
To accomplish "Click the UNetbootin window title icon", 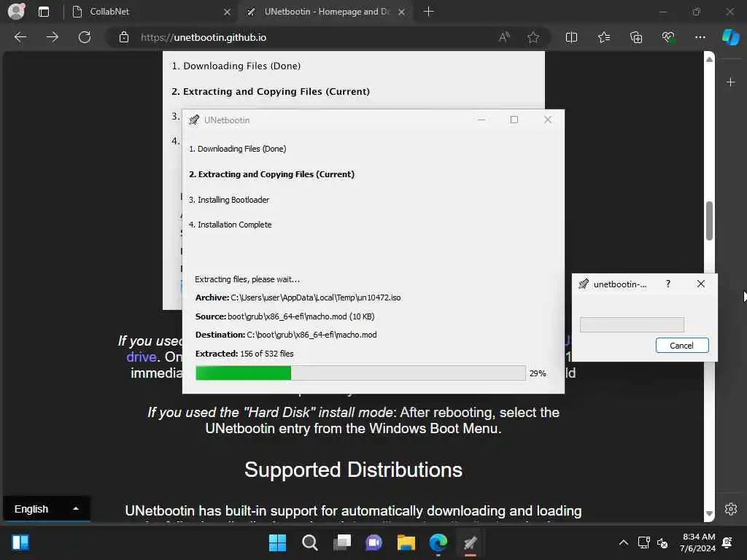I will tap(193, 120).
